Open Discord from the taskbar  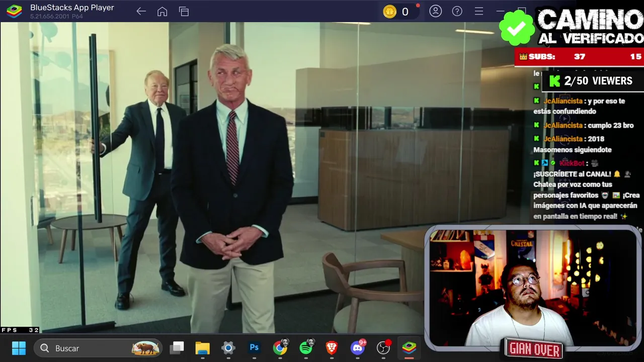[x=358, y=348]
